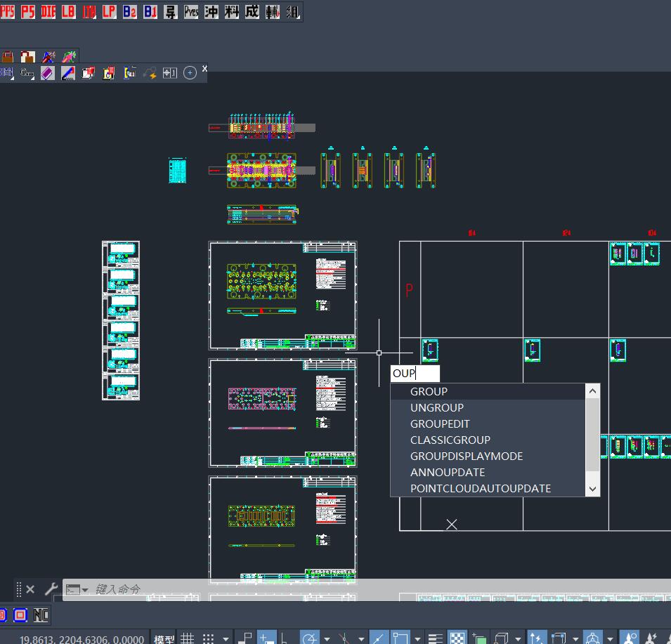The height and width of the screenshot is (644, 671).
Task: Click the Pres toolbar icon
Action: (191, 11)
